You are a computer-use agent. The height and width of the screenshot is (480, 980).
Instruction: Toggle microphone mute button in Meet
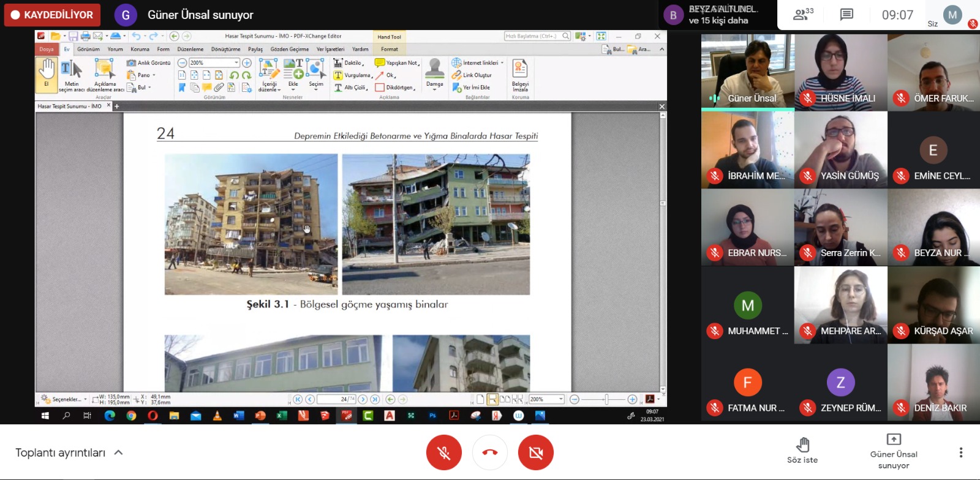point(444,452)
